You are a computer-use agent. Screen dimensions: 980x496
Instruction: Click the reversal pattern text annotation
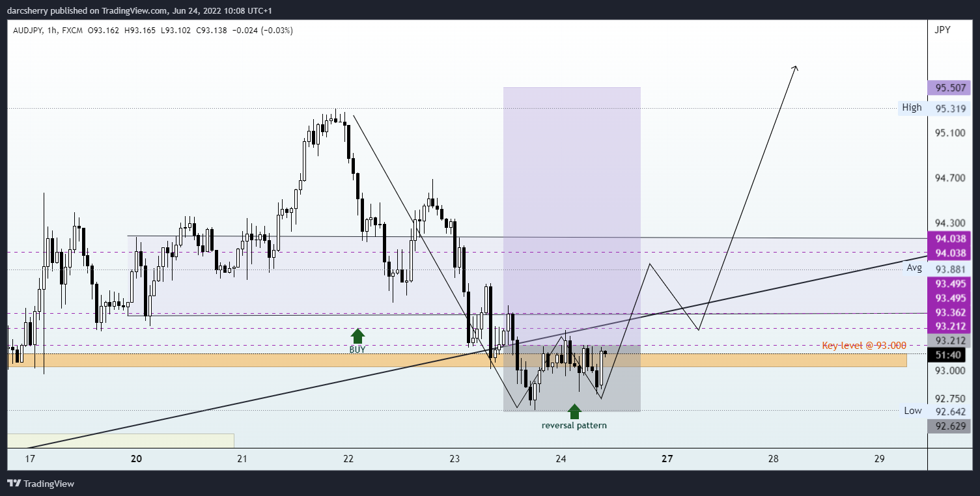(x=574, y=426)
